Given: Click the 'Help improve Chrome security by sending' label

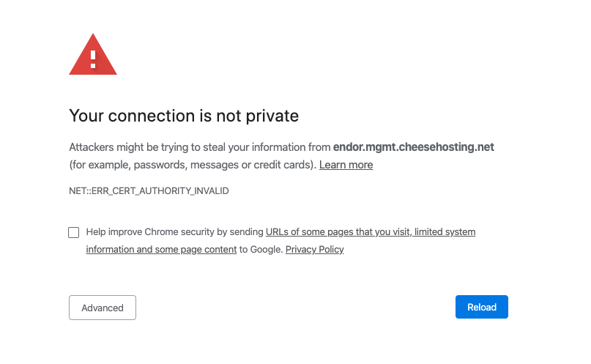Looking at the screenshot, I should click(174, 232).
